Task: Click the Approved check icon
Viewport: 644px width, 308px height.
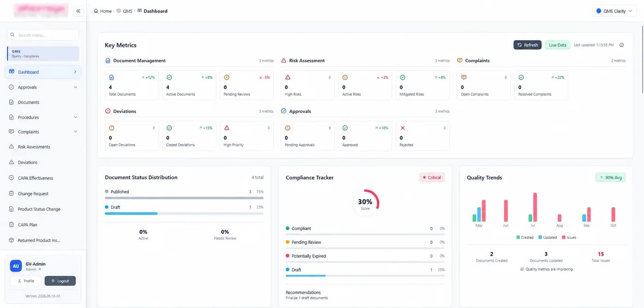Action: point(345,128)
